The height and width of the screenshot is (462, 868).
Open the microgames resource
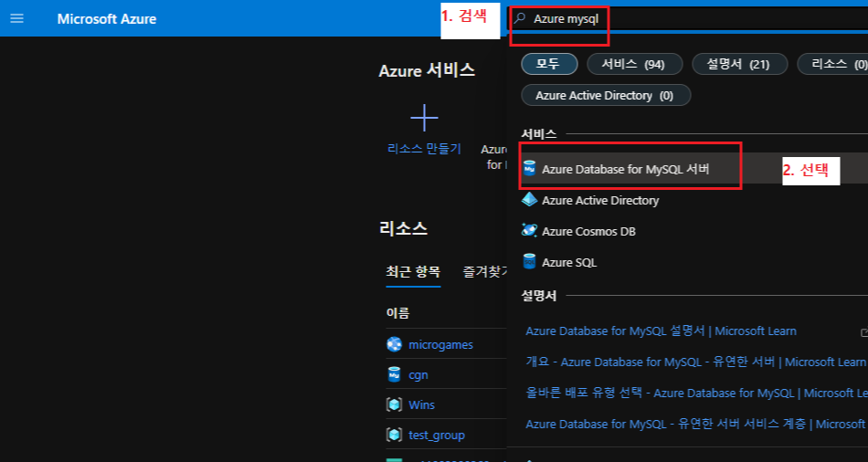(x=440, y=345)
